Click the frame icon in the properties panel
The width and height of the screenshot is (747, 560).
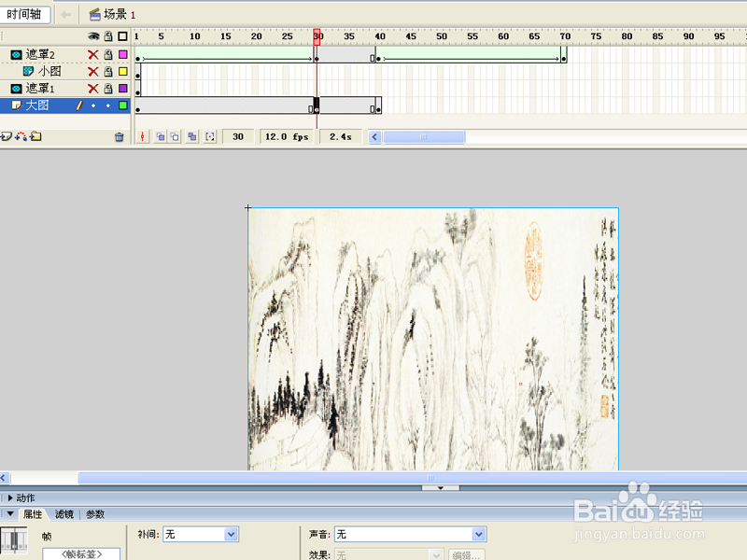click(14, 540)
